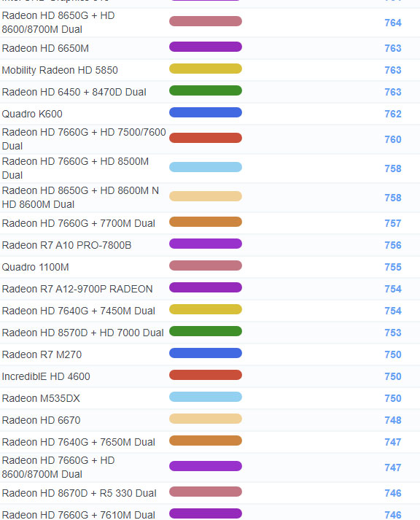Select Mobility Radeon HD 5850
The width and height of the screenshot is (420, 520).
click(x=60, y=70)
